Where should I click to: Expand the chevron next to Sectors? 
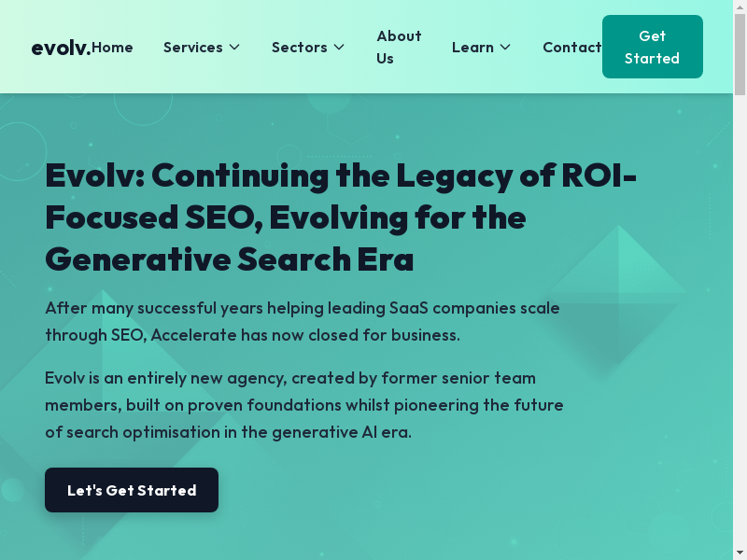(x=339, y=48)
